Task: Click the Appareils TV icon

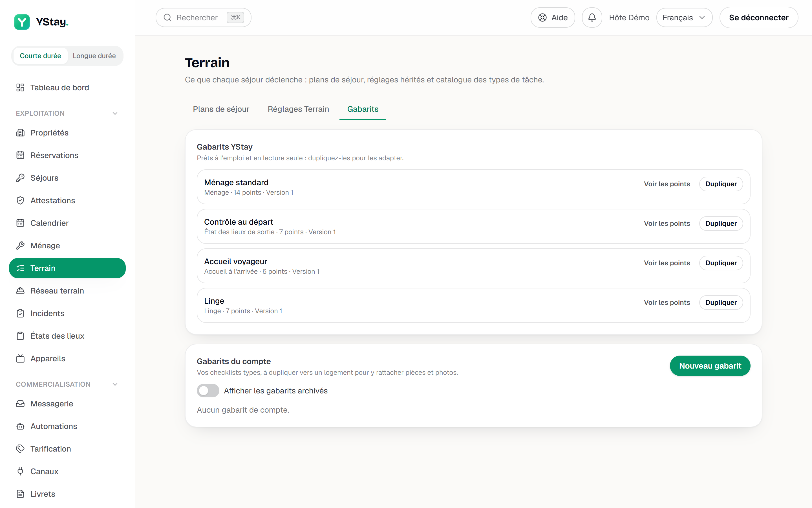Action: point(20,358)
